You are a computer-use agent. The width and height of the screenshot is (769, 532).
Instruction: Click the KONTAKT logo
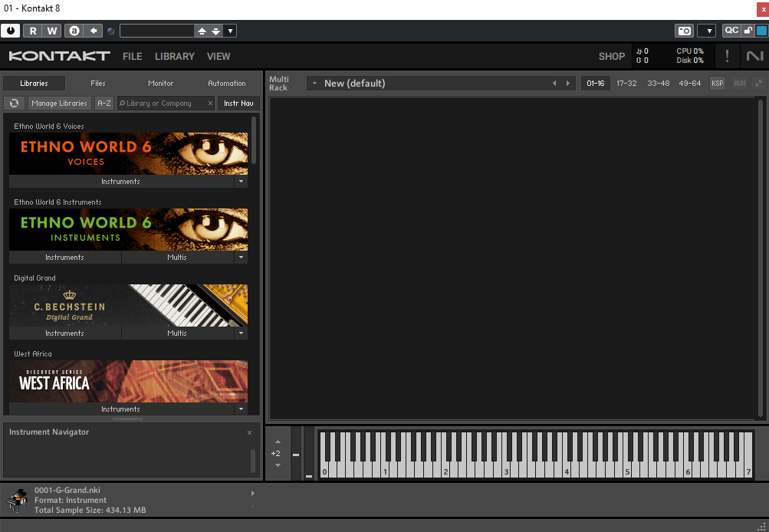(x=59, y=56)
